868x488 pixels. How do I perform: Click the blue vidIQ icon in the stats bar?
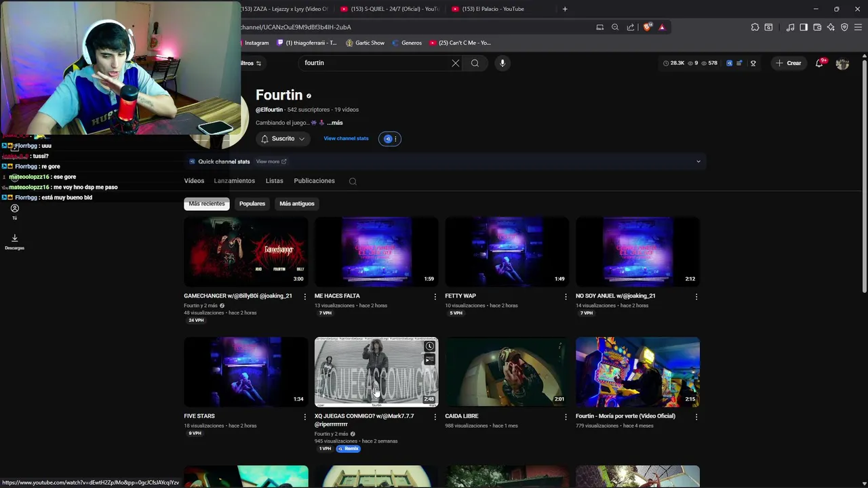[x=729, y=63]
